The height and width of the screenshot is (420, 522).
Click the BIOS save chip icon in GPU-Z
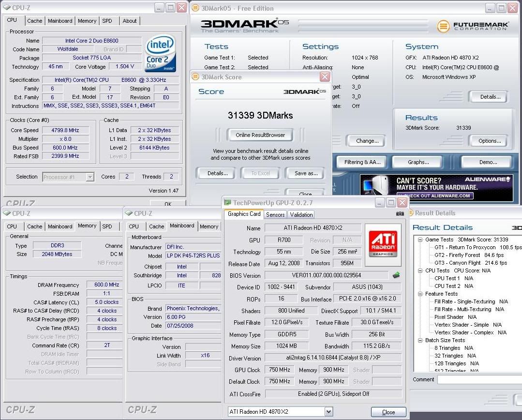coord(396,275)
